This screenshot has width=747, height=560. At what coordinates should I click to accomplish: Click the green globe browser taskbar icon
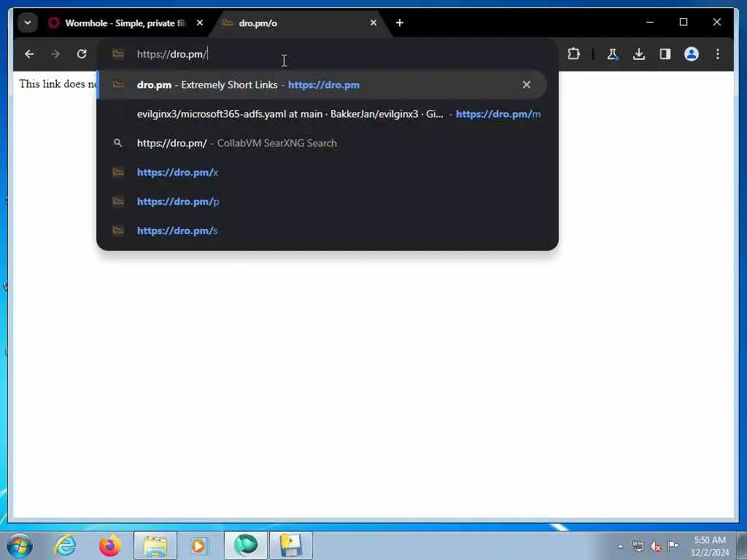[x=245, y=545]
